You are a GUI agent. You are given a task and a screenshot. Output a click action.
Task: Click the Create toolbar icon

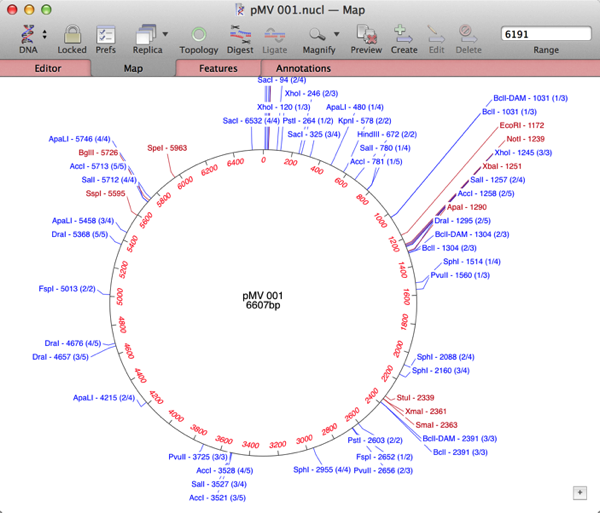(x=404, y=33)
